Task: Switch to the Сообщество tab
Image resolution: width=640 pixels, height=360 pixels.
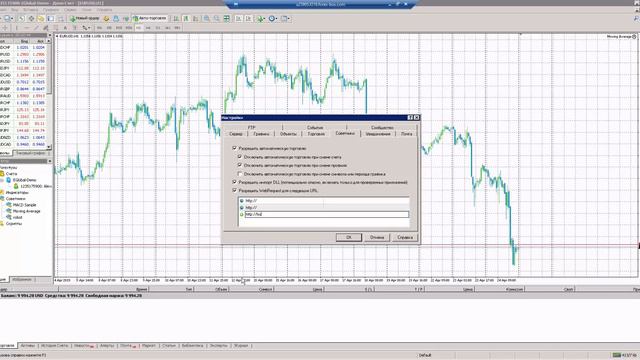Action: [x=382, y=127]
